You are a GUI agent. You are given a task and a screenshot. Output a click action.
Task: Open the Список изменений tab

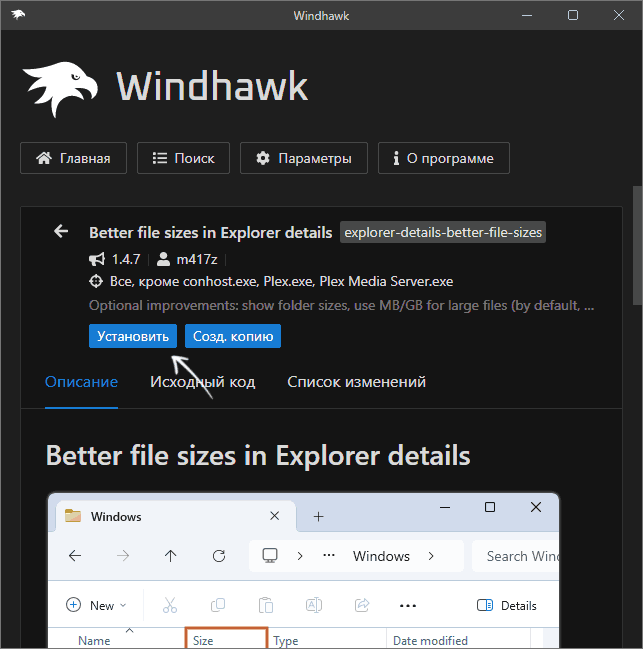[x=356, y=382]
